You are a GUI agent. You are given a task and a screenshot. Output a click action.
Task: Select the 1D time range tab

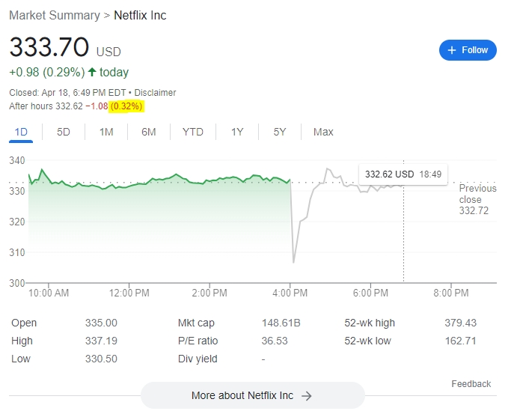pos(21,133)
